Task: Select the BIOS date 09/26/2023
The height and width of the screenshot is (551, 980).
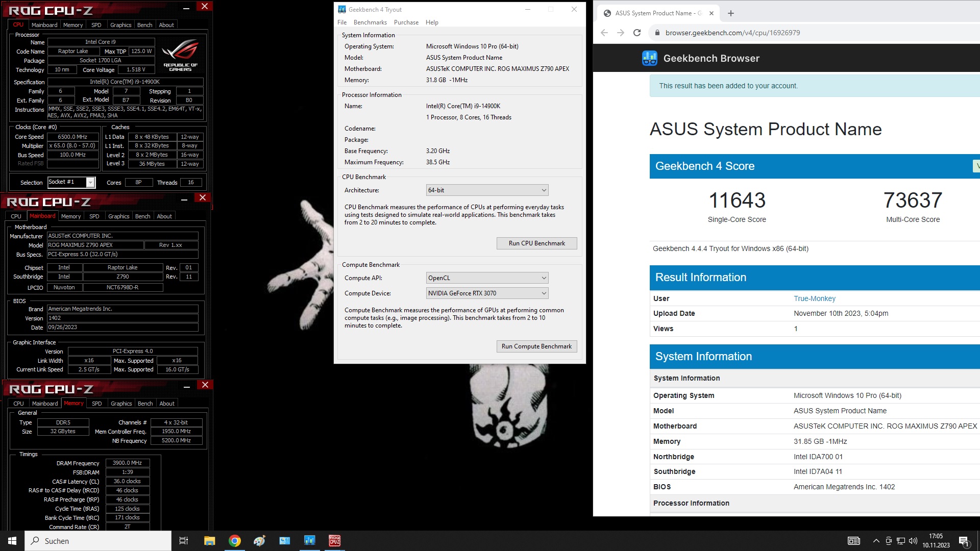Action: click(122, 328)
